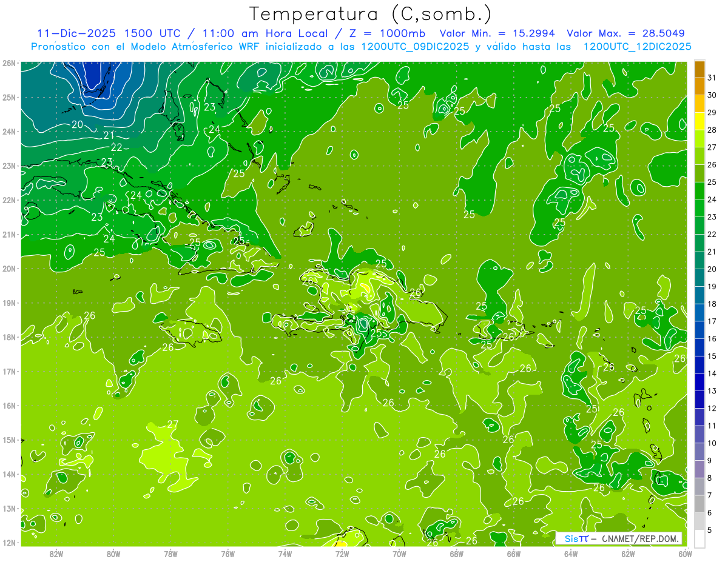Click the 29 label on the color scale
This screenshot has width=728, height=562.
[x=712, y=113]
